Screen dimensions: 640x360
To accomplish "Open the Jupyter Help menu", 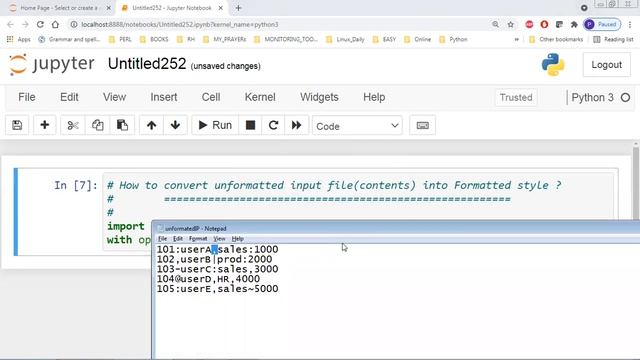I will coord(374,97).
